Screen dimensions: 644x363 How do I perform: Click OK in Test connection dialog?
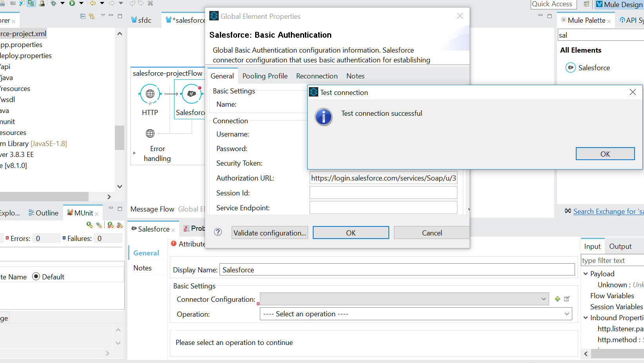(x=605, y=154)
